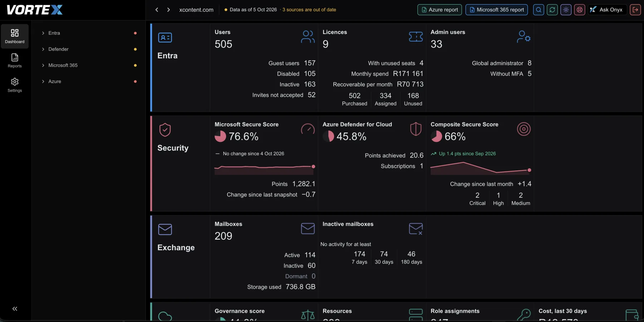Toggle the light/dark theme sun icon

[x=566, y=10]
